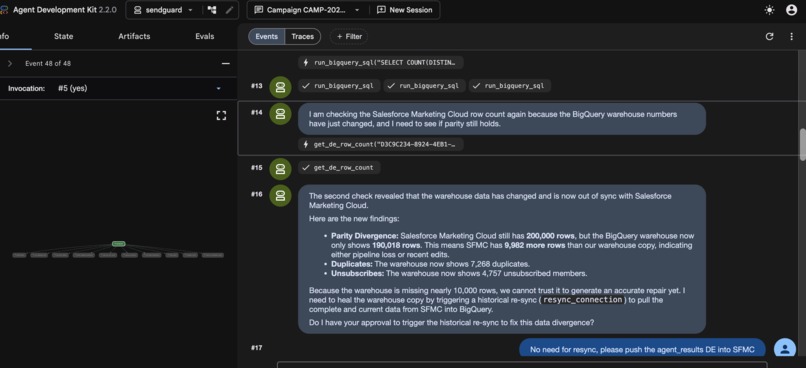
Task: Select the event #14 message bubble
Action: [x=502, y=119]
